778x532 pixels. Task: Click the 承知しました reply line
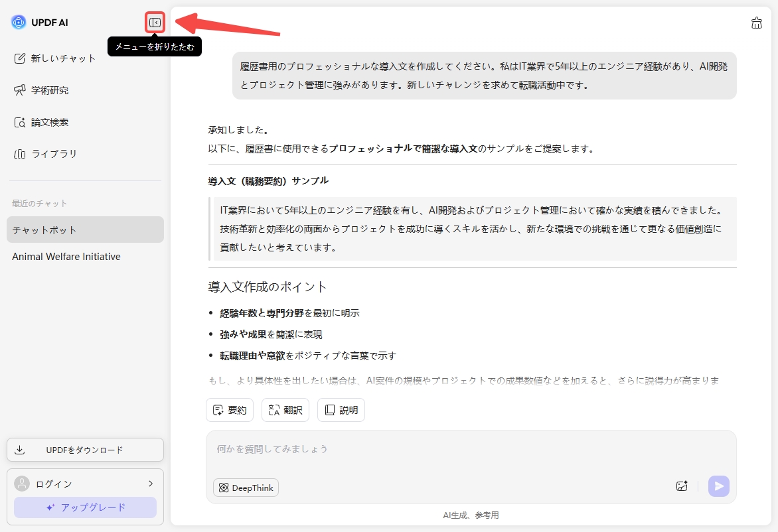click(x=239, y=130)
